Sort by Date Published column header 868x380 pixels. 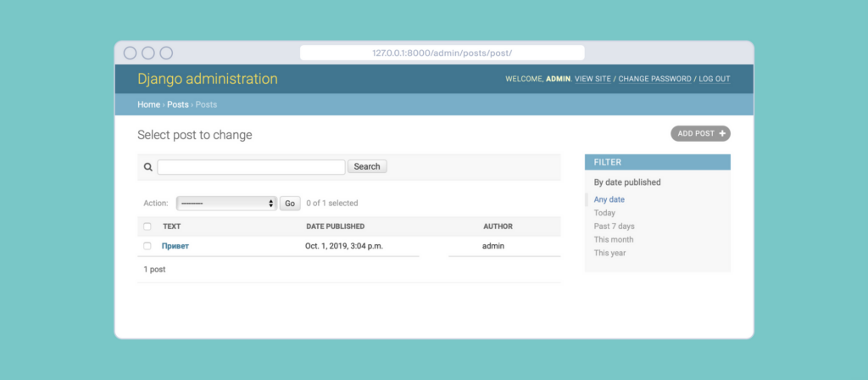[335, 226]
